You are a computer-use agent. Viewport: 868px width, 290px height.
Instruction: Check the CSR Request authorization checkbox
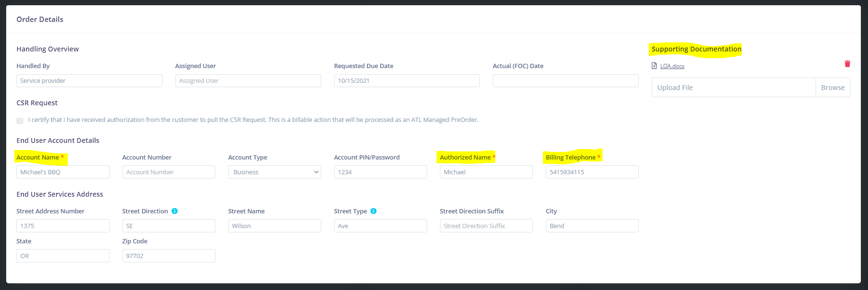click(20, 120)
